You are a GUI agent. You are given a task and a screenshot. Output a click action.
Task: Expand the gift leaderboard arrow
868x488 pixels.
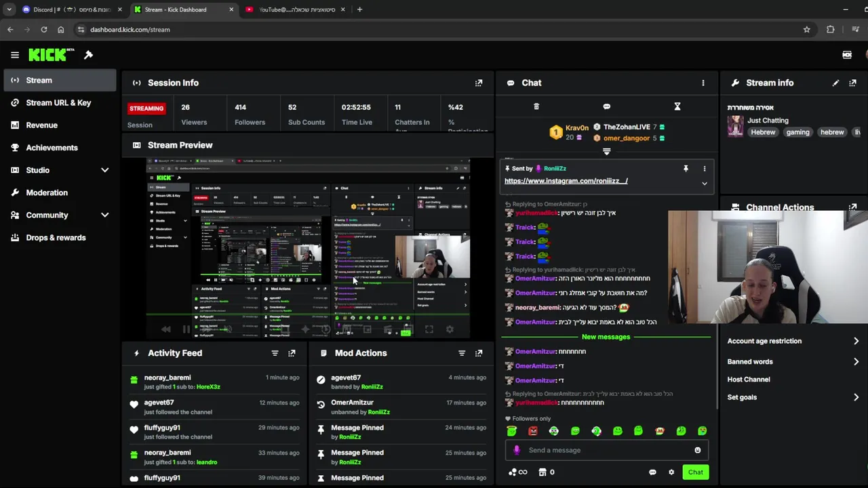[x=607, y=152]
